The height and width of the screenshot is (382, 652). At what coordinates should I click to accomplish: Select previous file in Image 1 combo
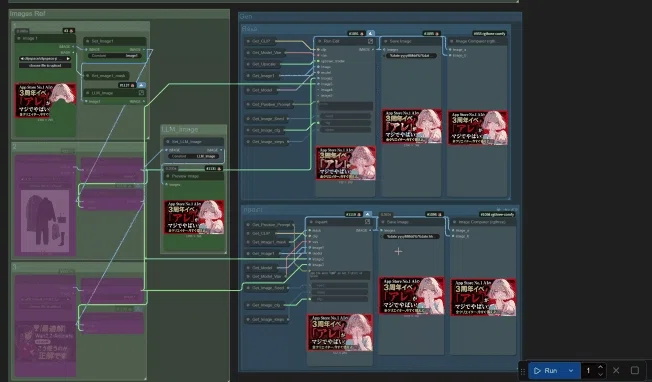click(x=22, y=59)
